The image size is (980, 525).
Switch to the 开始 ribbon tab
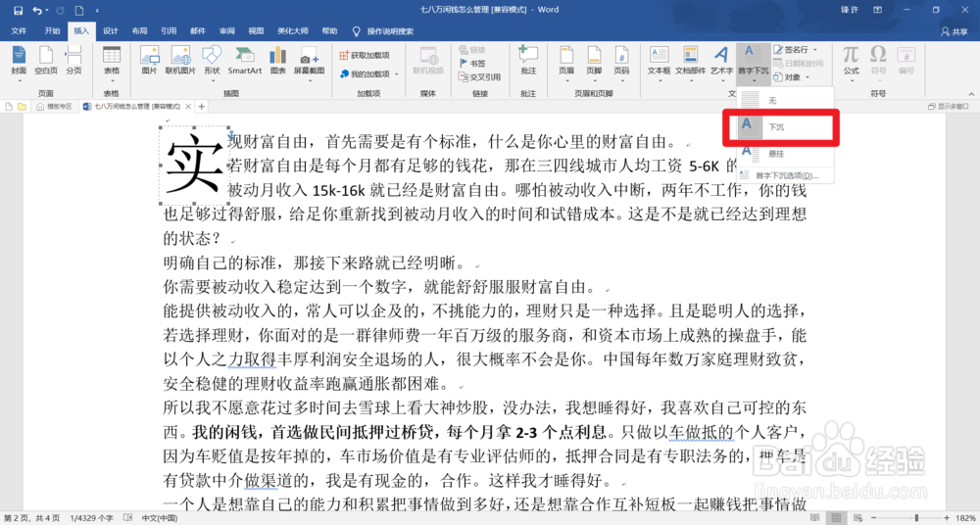click(52, 30)
